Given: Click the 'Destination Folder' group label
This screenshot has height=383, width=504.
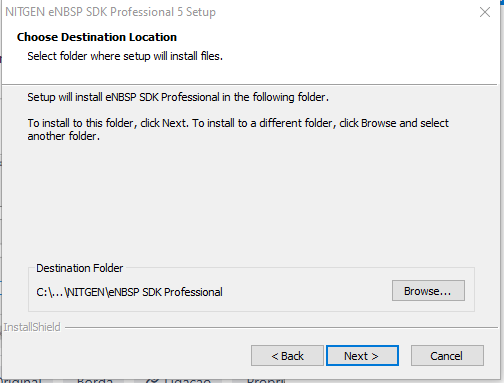Looking at the screenshot, I should coord(80,268).
